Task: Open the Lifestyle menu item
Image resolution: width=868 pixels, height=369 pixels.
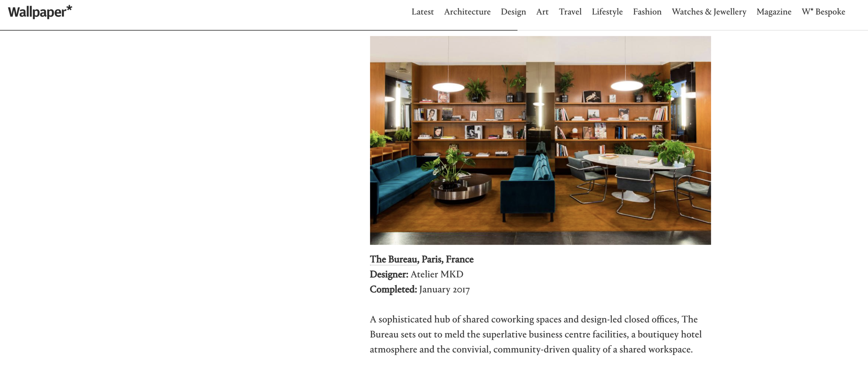Action: point(607,12)
